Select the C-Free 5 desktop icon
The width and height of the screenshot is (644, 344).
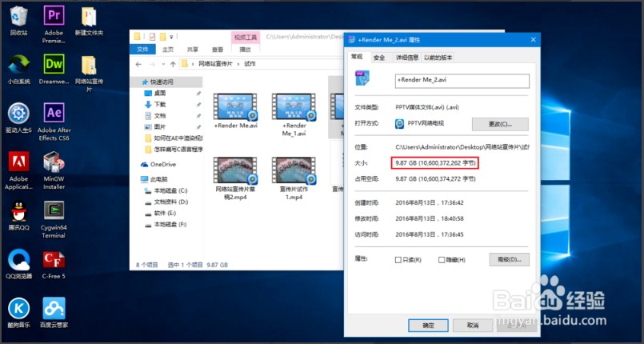[x=54, y=260]
